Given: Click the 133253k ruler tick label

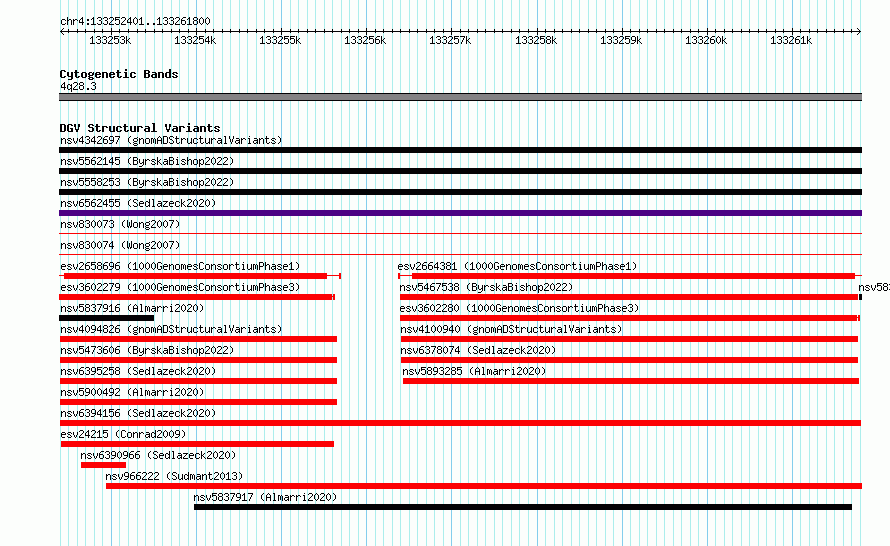Looking at the screenshot, I should tap(110, 40).
